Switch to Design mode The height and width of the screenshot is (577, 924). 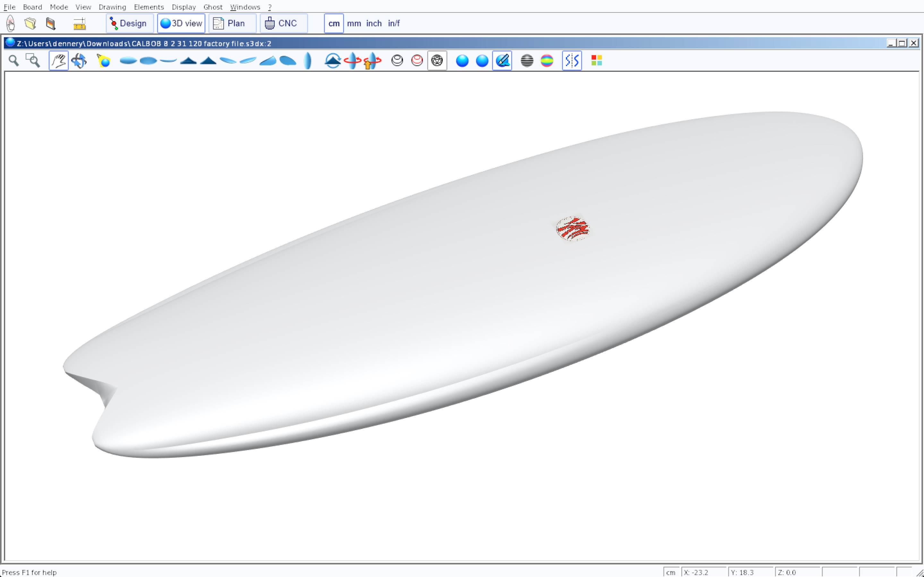pos(129,23)
